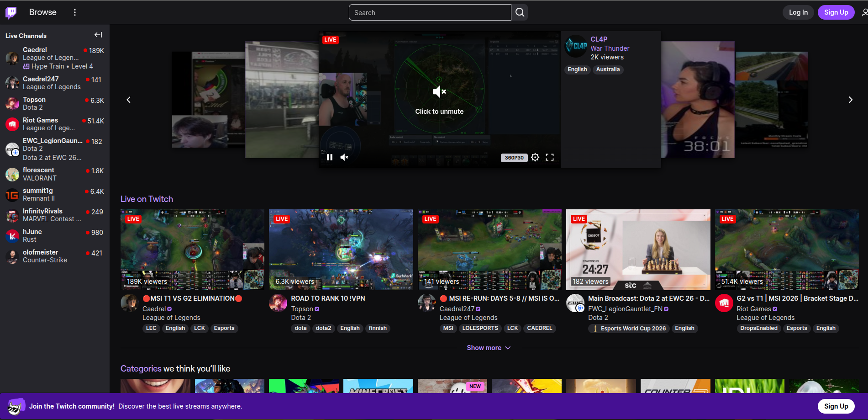The height and width of the screenshot is (420, 868).
Task: Open Minecraft category thumbnail
Action: click(378, 386)
